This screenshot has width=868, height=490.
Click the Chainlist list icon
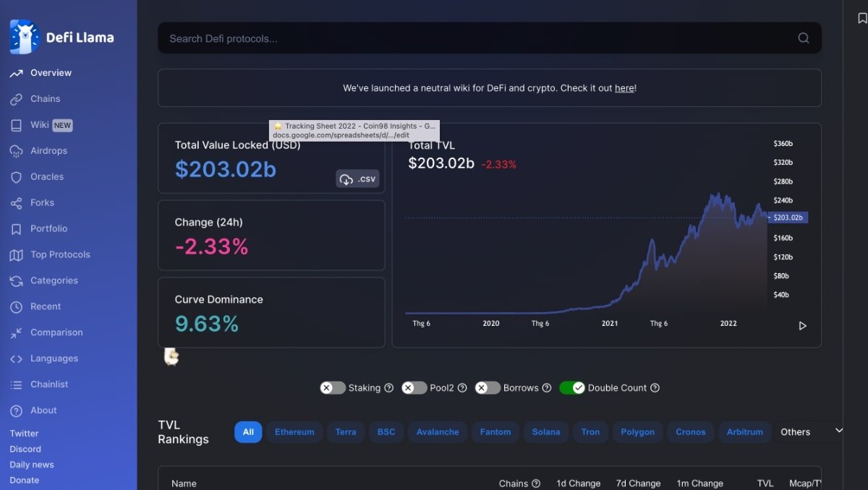pos(17,384)
